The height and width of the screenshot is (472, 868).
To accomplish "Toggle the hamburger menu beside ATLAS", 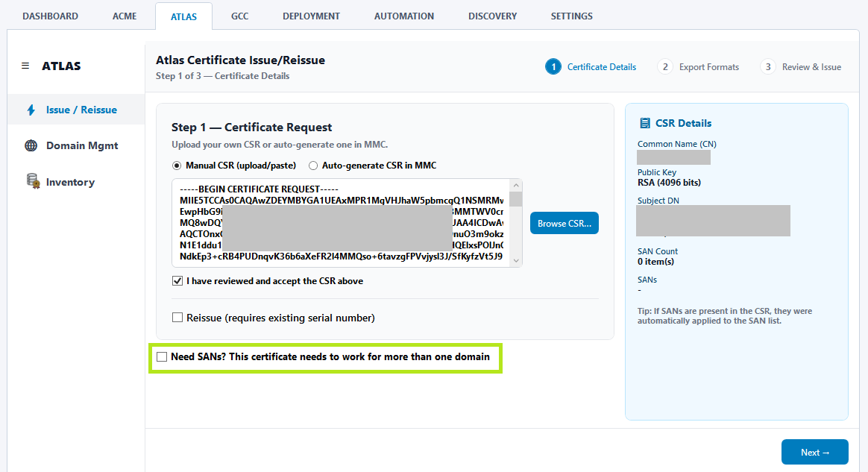I will point(25,66).
